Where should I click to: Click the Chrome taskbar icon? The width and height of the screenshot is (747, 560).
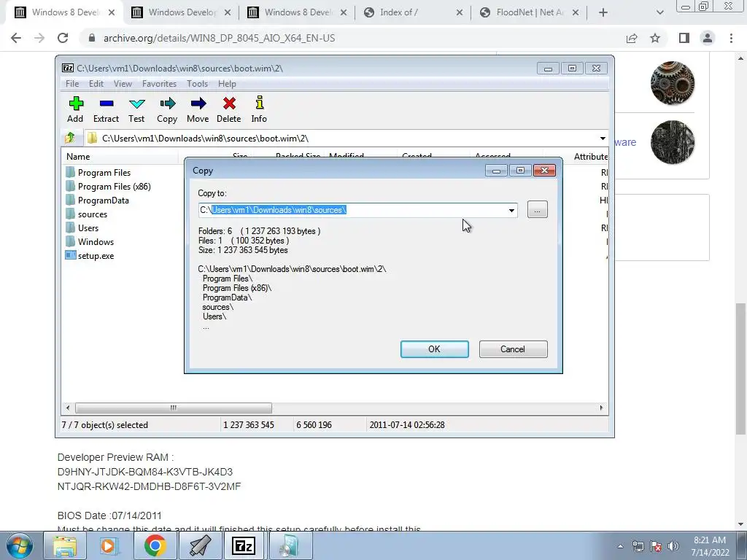[x=155, y=545]
